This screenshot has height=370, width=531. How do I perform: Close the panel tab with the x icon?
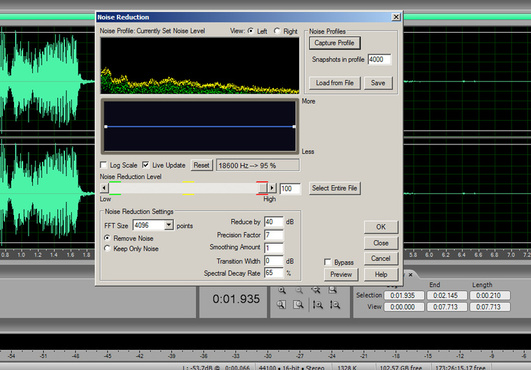[410, 275]
